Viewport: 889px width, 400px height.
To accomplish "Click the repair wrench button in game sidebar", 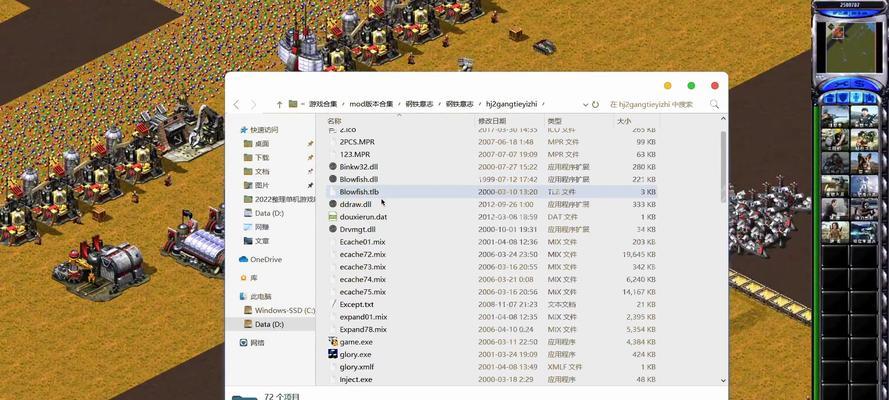I will coord(840,84).
